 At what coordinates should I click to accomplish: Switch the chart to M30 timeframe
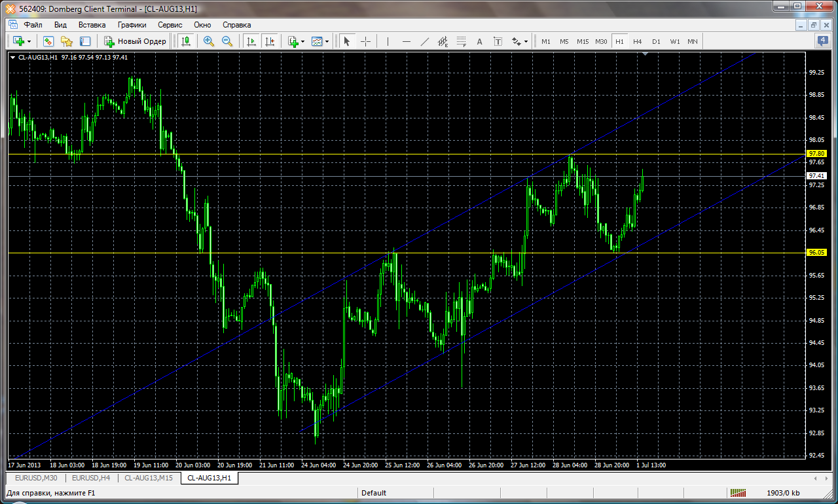[x=601, y=41]
